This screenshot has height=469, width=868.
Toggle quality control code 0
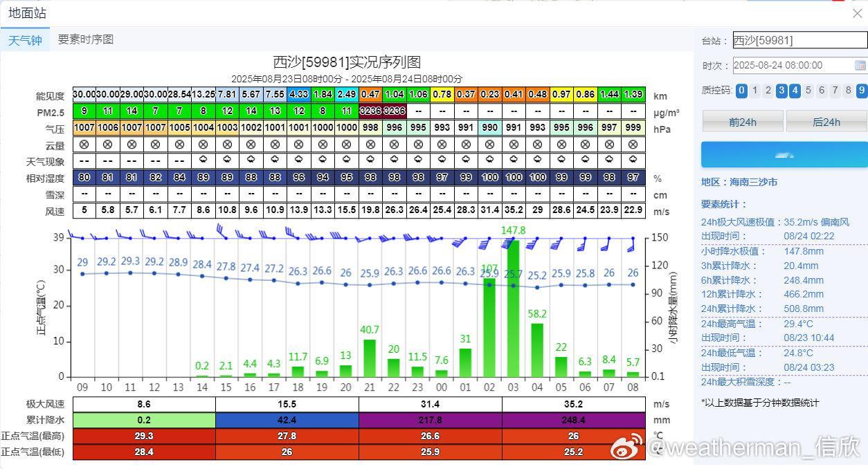point(741,91)
